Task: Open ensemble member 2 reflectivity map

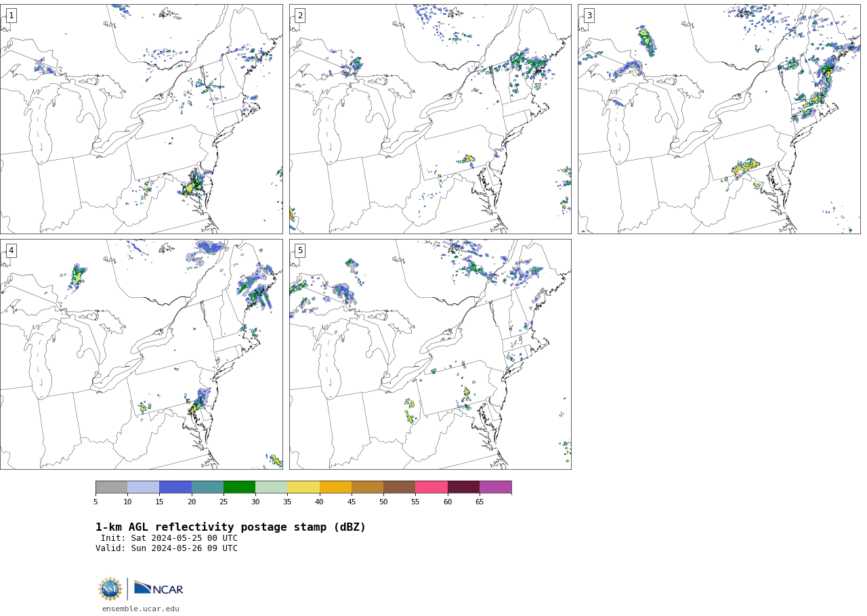Action: click(x=430, y=119)
